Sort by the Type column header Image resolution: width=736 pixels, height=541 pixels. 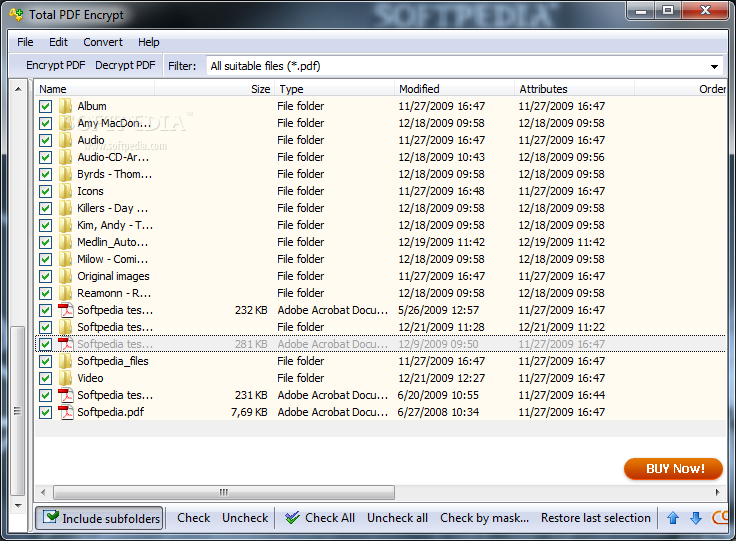click(x=334, y=89)
